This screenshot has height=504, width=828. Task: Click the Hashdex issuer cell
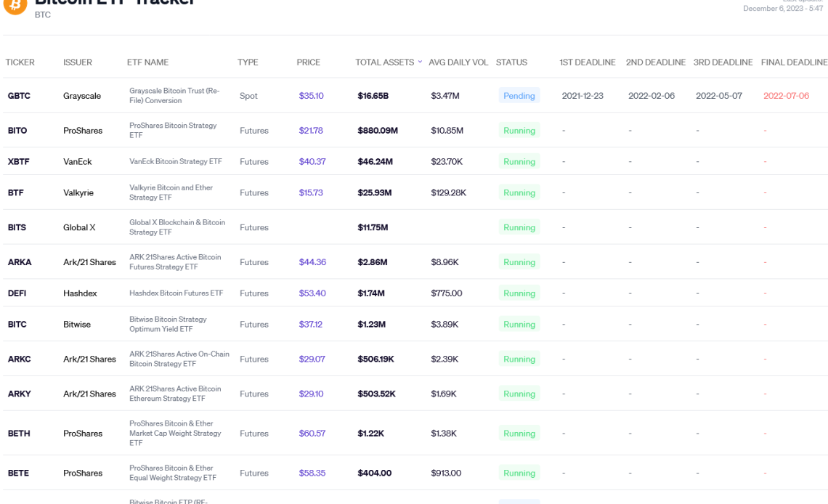(81, 293)
